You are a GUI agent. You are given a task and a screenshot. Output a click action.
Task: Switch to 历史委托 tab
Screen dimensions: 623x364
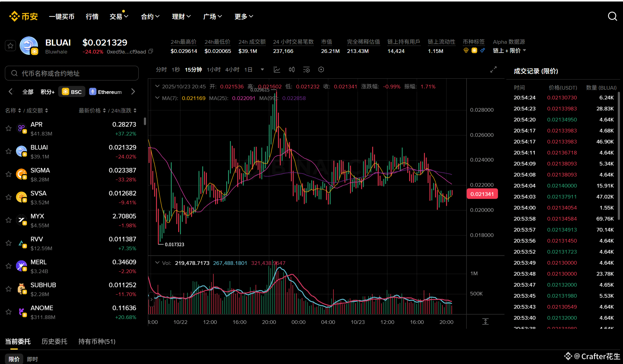point(54,341)
